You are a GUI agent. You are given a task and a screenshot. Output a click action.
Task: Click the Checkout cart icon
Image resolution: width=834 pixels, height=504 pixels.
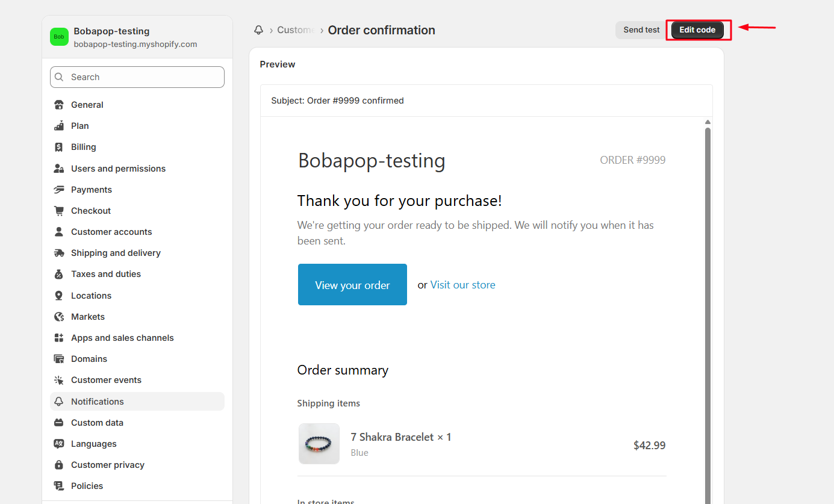59,211
